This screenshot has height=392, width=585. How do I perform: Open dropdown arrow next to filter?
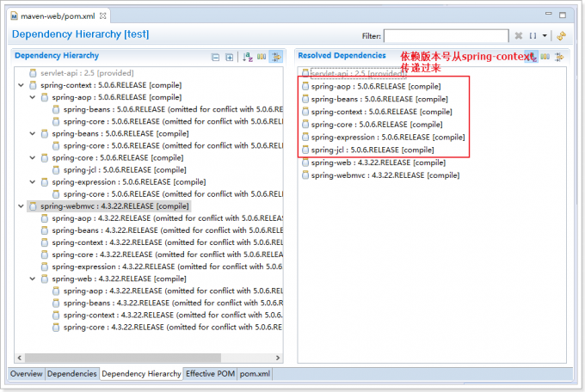545,36
